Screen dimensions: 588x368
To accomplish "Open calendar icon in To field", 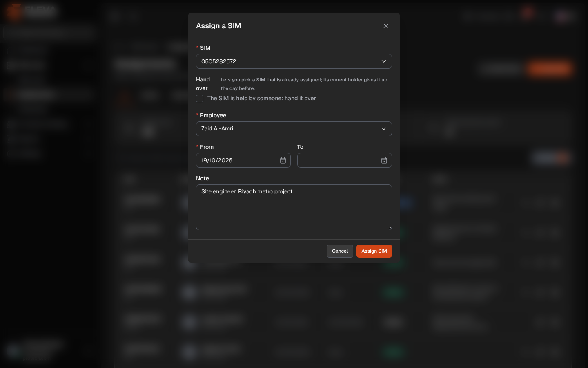I will click(x=384, y=160).
